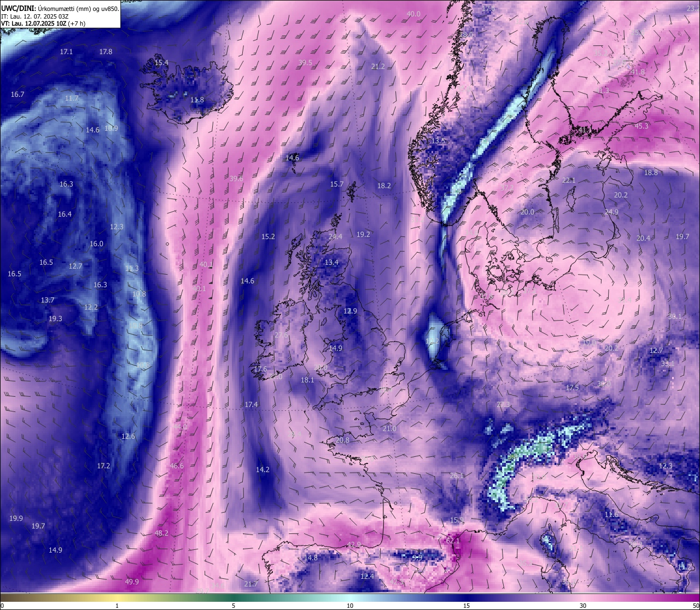Click the legend tick label 30
This screenshot has width=700, height=610.
(x=583, y=606)
